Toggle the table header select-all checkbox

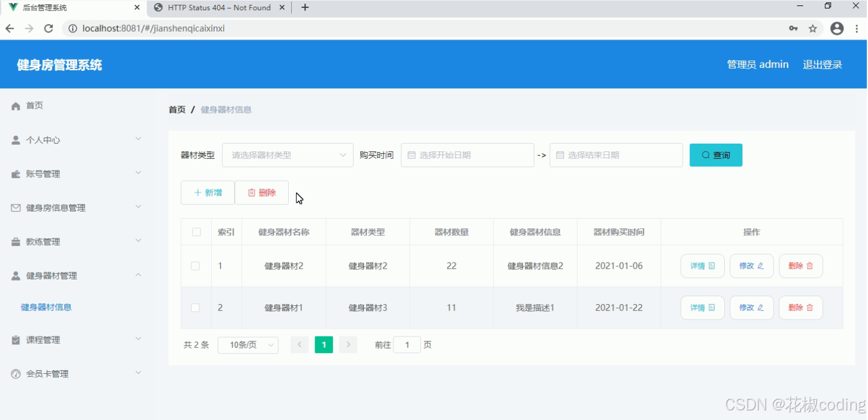pos(195,231)
